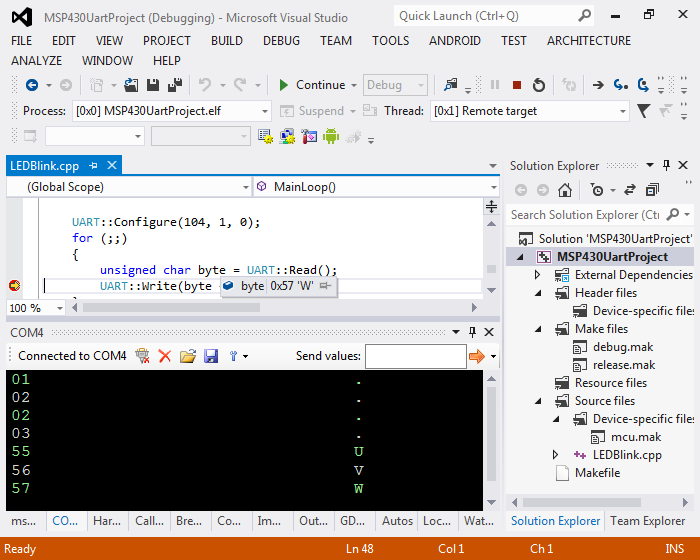Toggle pin on LEDBlink.cpp tab
This screenshot has width=700, height=560.
pos(93,166)
